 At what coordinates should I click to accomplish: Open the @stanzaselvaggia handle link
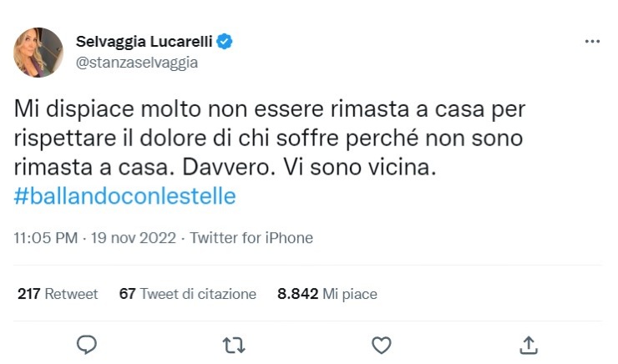137,62
